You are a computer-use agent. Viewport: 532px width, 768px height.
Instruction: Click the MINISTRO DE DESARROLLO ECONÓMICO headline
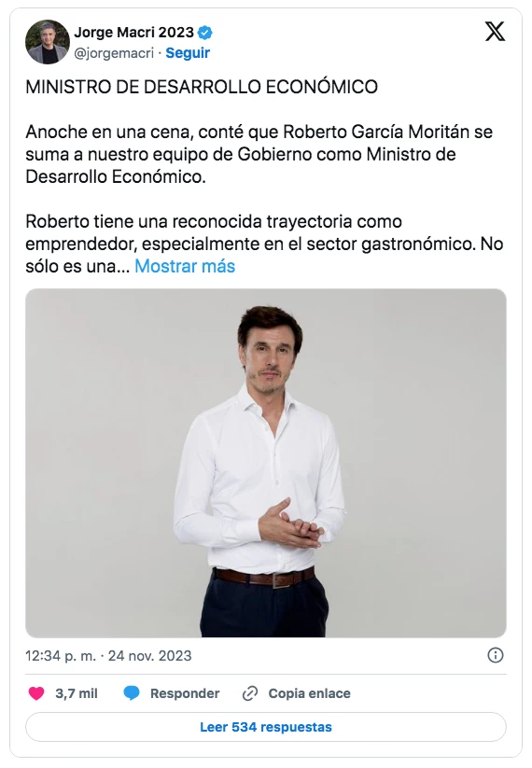[x=202, y=87]
